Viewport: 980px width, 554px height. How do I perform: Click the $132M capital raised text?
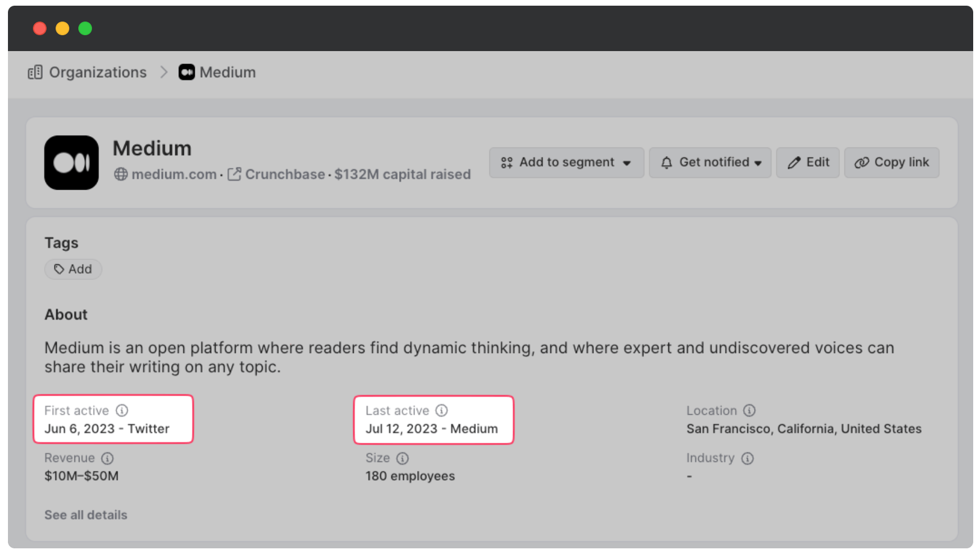point(403,174)
